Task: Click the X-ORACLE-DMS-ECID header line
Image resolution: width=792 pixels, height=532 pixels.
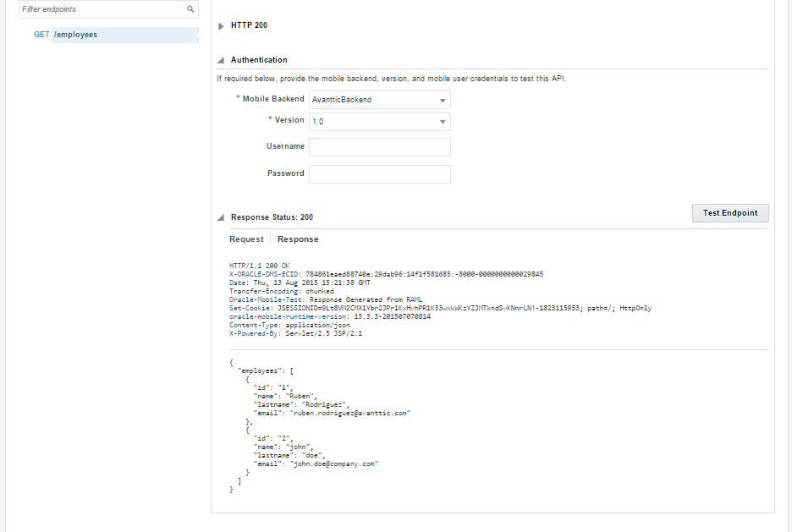Action: 387,274
